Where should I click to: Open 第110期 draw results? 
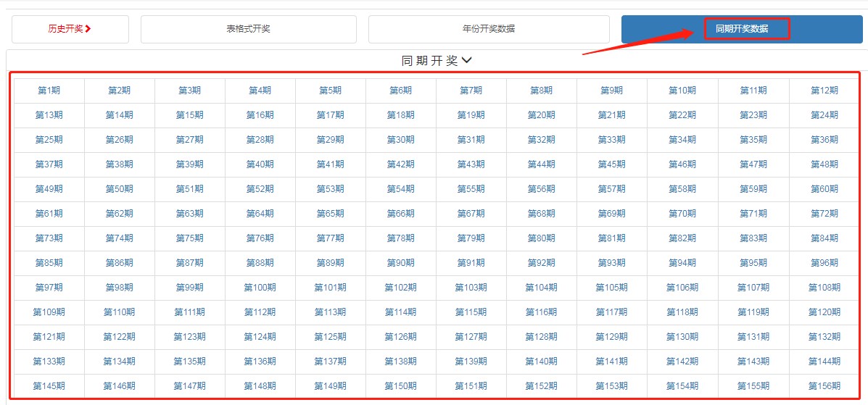point(120,312)
